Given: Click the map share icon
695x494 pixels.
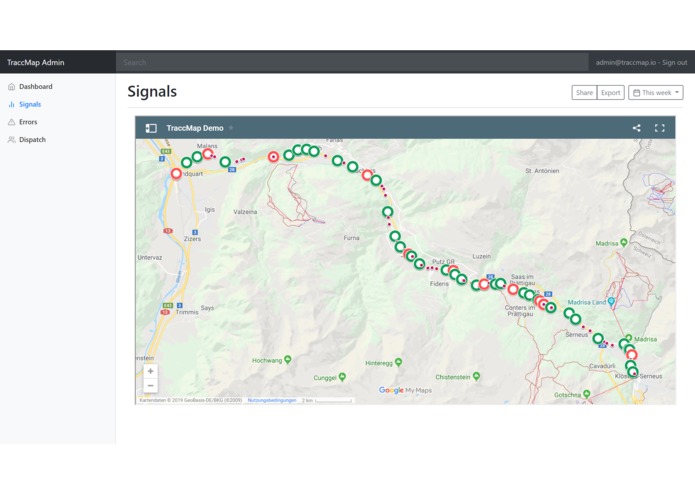Looking at the screenshot, I should (636, 128).
